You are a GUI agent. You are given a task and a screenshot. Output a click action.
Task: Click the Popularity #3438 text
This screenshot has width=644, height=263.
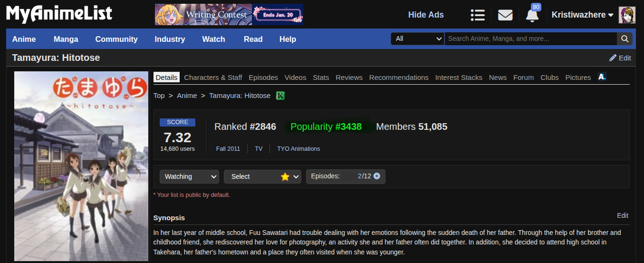pyautogui.click(x=326, y=127)
